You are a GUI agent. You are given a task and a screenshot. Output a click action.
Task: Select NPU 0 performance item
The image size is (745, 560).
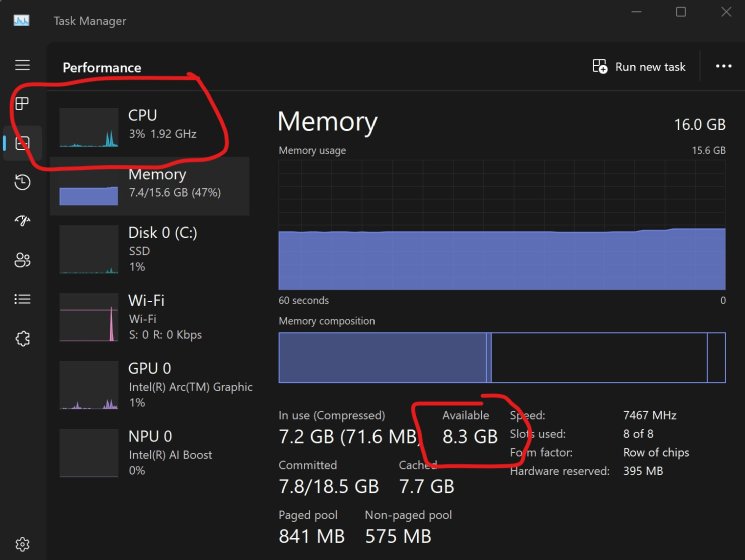click(150, 452)
